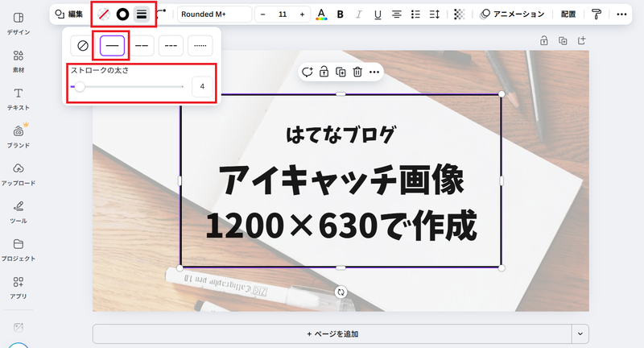Expand the add page dropdown arrow
The image size is (644, 348).
click(x=580, y=334)
